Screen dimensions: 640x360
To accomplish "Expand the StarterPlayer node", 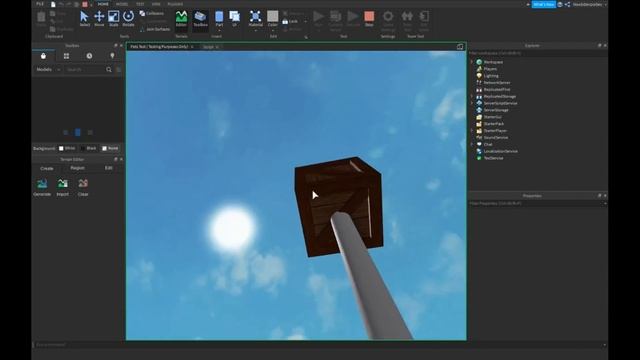I will tap(472, 131).
